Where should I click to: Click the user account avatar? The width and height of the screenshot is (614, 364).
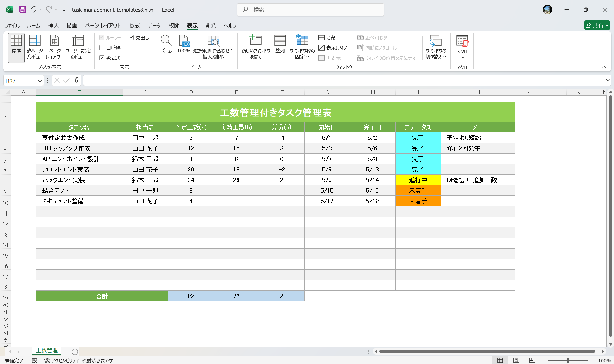point(547,10)
